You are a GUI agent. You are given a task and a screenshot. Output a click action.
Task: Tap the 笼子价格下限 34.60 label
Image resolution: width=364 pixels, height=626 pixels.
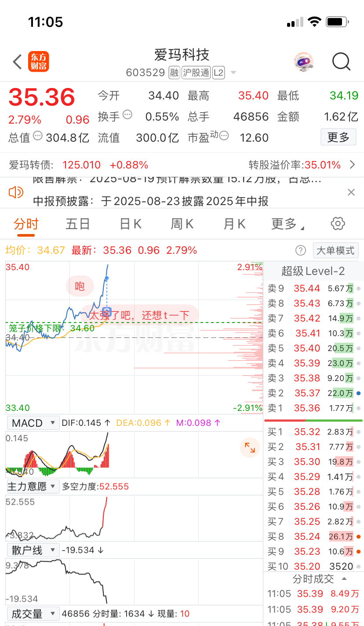[51, 328]
